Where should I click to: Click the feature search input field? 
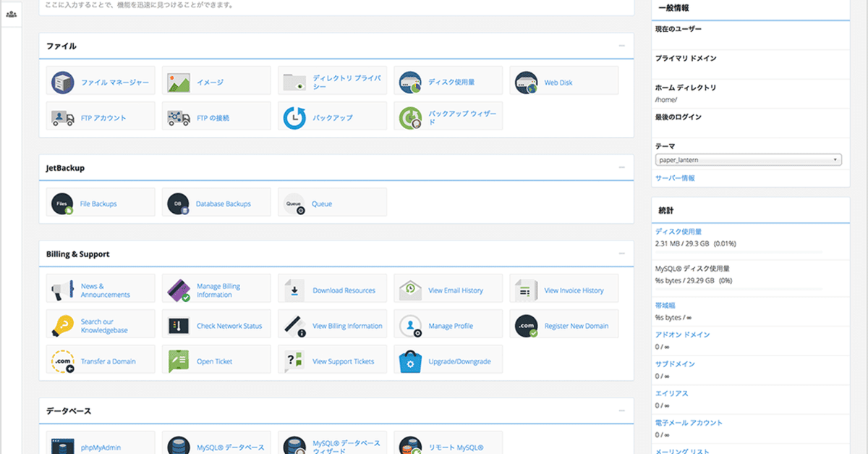336,5
